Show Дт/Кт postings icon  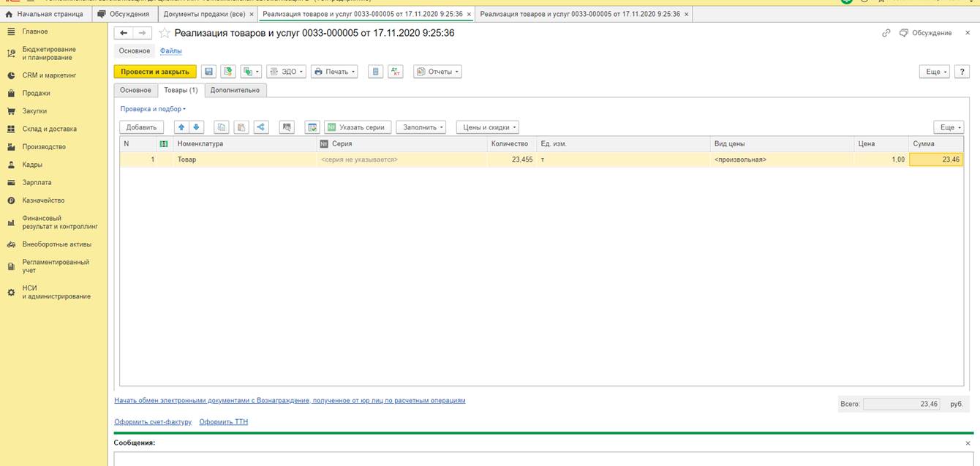tap(396, 72)
